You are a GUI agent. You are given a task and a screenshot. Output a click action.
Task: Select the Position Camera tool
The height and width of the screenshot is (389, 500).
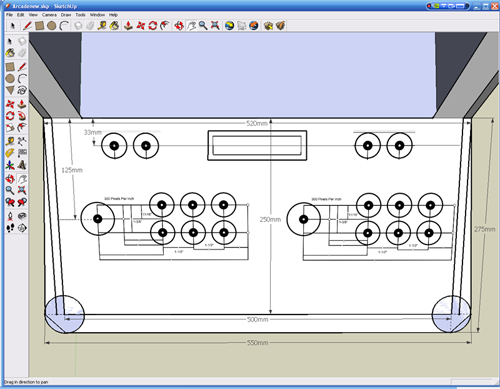point(10,216)
